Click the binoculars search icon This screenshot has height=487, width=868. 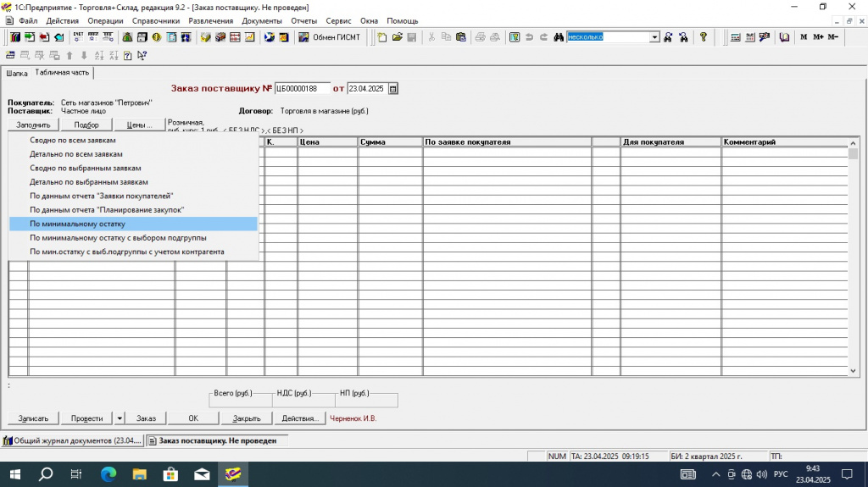click(x=558, y=37)
